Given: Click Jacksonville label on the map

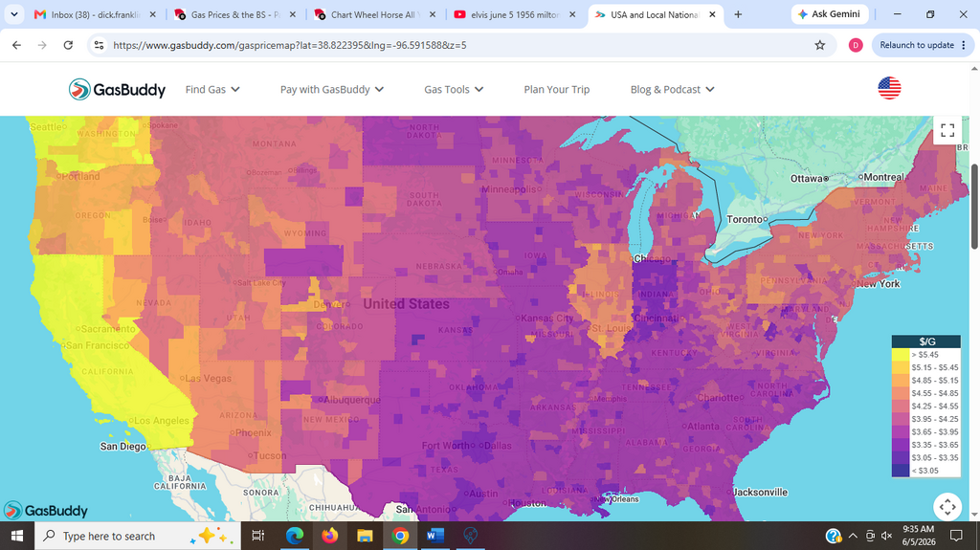Looking at the screenshot, I should point(758,493).
